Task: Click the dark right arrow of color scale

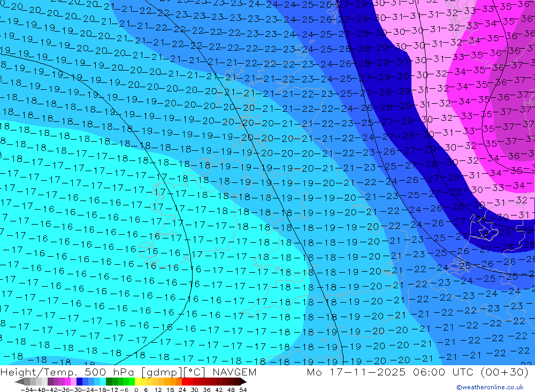Action: pyautogui.click(x=243, y=381)
